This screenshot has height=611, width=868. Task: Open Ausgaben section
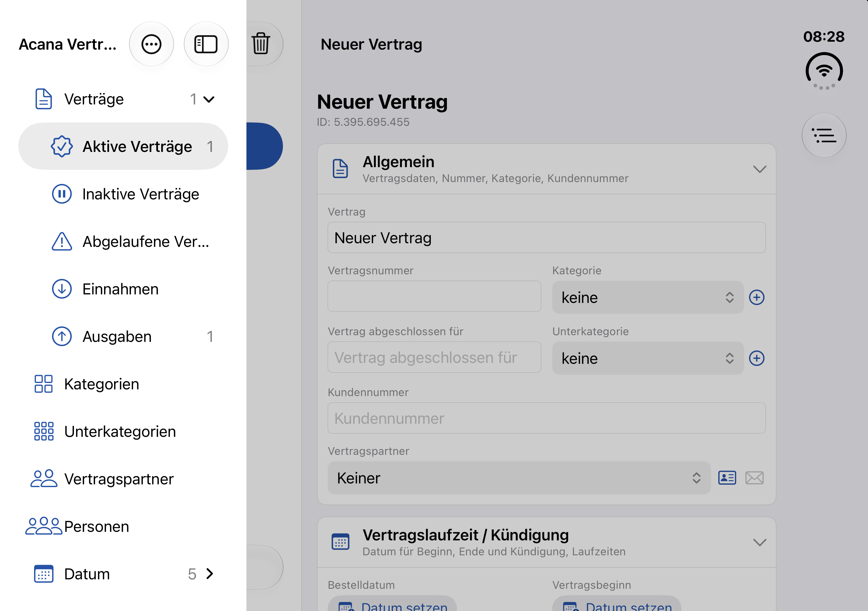tap(123, 336)
